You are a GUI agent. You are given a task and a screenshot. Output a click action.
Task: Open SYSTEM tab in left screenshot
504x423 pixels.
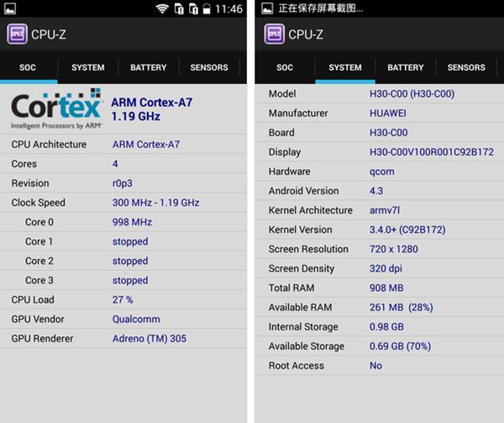click(88, 67)
